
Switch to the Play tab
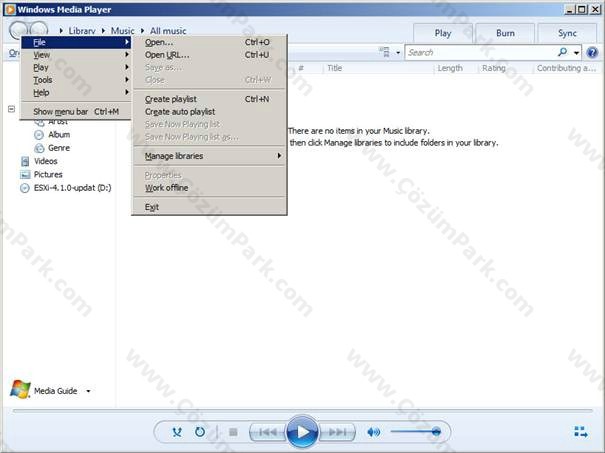tap(443, 33)
